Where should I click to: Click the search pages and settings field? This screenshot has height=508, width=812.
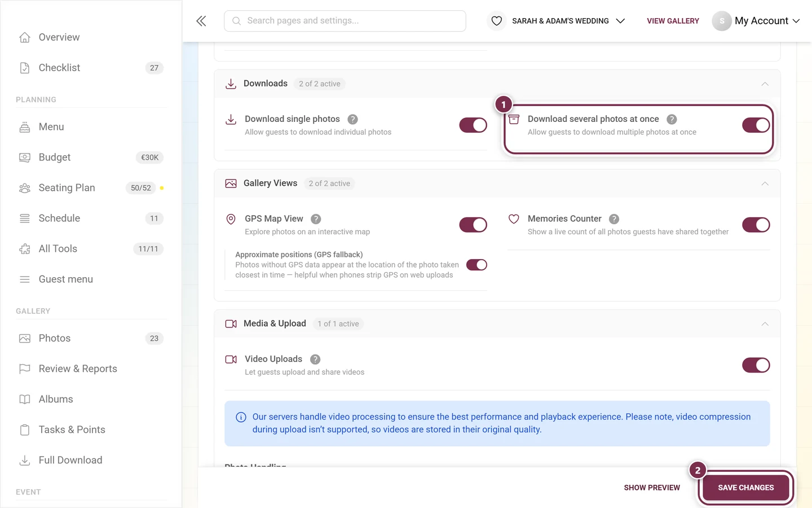[x=345, y=21]
